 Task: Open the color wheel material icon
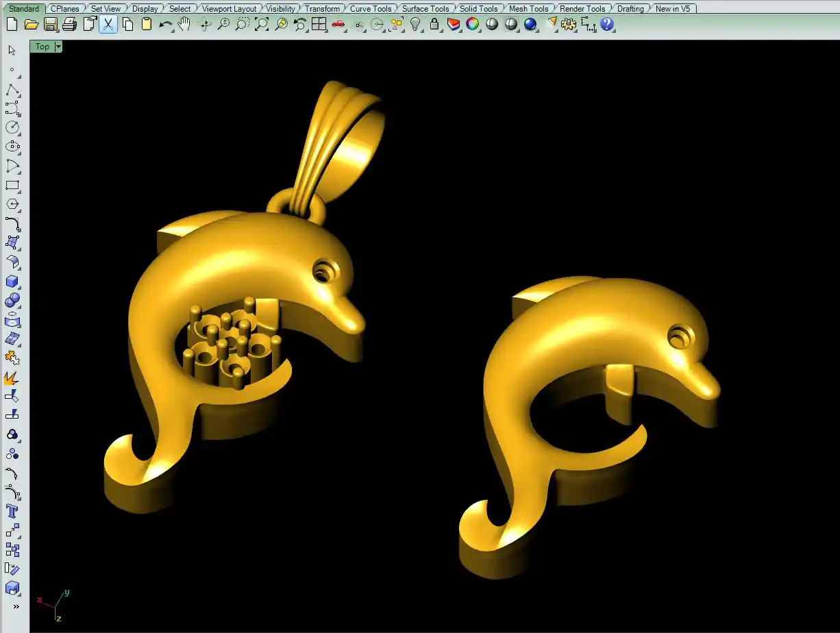point(473,25)
